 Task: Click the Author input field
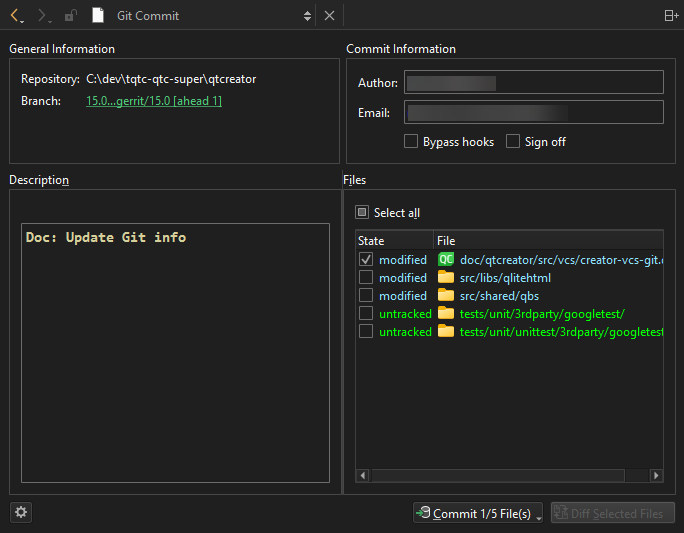[534, 83]
